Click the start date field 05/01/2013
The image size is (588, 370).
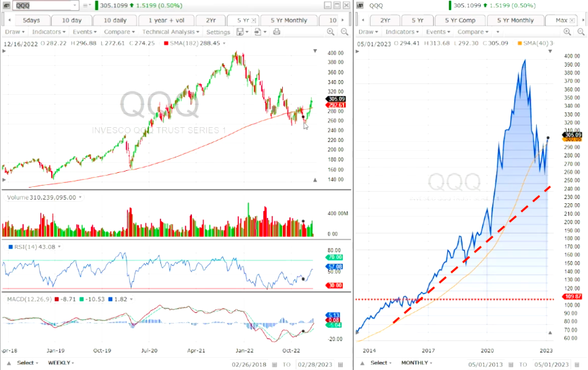pyautogui.click(x=486, y=365)
